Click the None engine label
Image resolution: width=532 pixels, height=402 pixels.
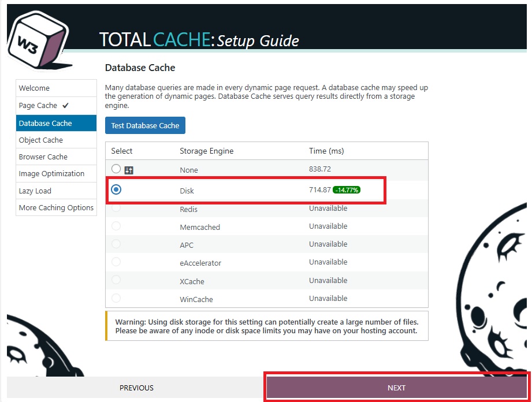[x=189, y=170]
